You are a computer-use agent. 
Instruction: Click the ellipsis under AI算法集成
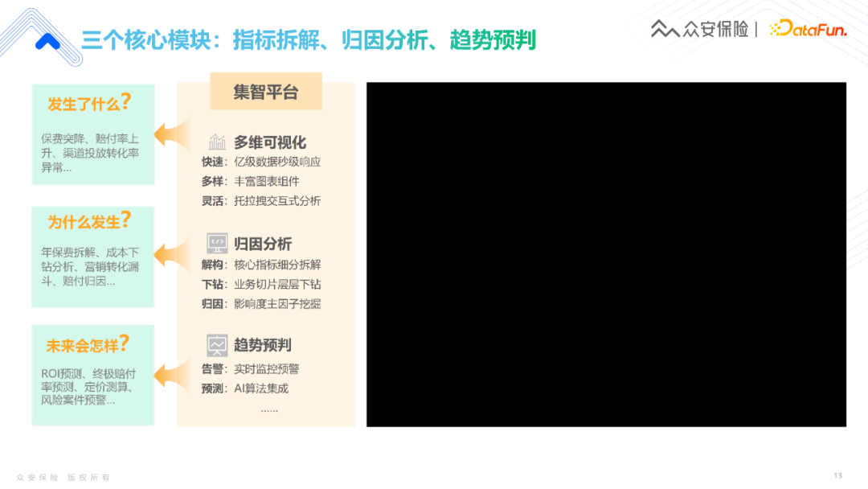pos(269,410)
